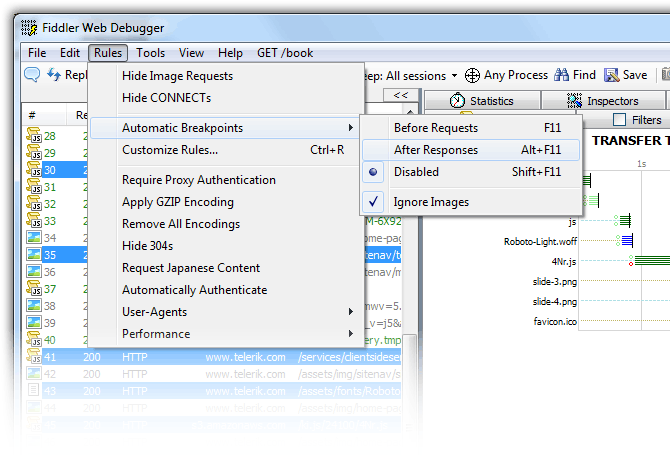Click the Save toolbar icon

pos(611,75)
